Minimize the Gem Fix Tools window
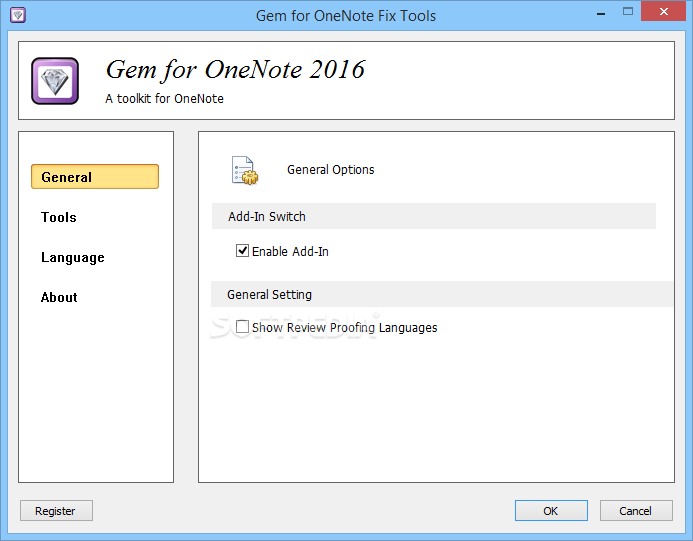The image size is (693, 541). 601,13
